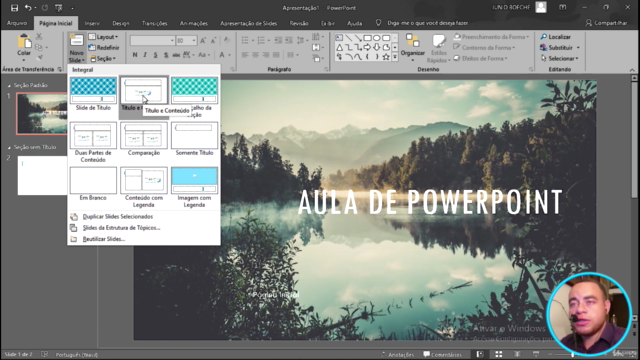
Task: Click the Substituir replace button
Action: [x=560, y=48]
